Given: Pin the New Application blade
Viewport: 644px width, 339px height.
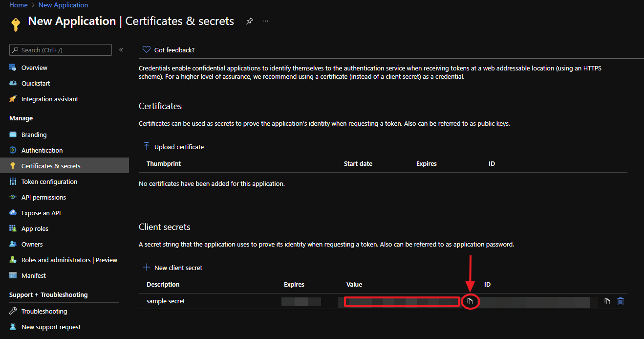Looking at the screenshot, I should 250,21.
